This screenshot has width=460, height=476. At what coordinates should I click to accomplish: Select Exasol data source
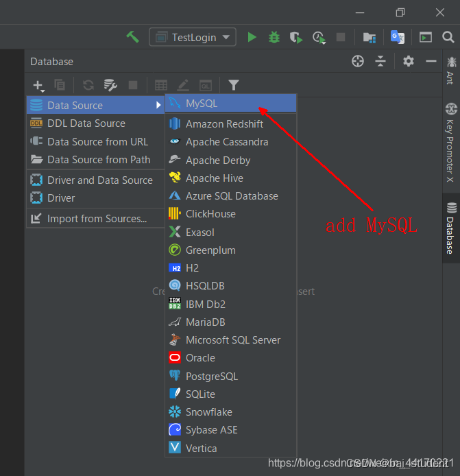pyautogui.click(x=230, y=232)
